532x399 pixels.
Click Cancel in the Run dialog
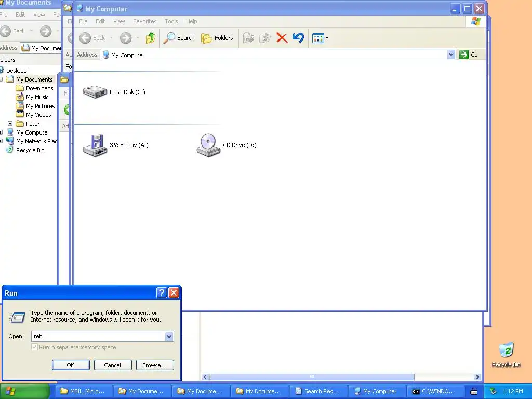pos(112,365)
